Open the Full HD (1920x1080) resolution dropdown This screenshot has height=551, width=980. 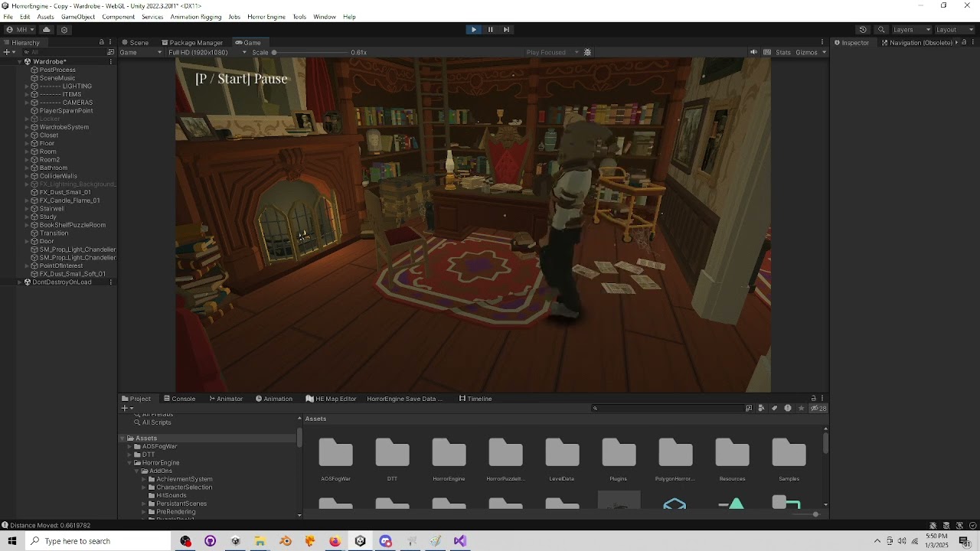(207, 52)
